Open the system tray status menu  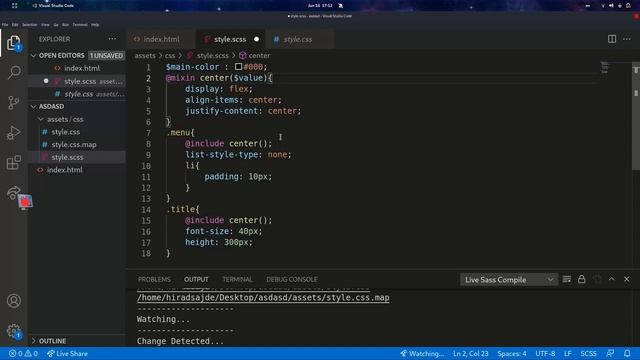coord(616,6)
